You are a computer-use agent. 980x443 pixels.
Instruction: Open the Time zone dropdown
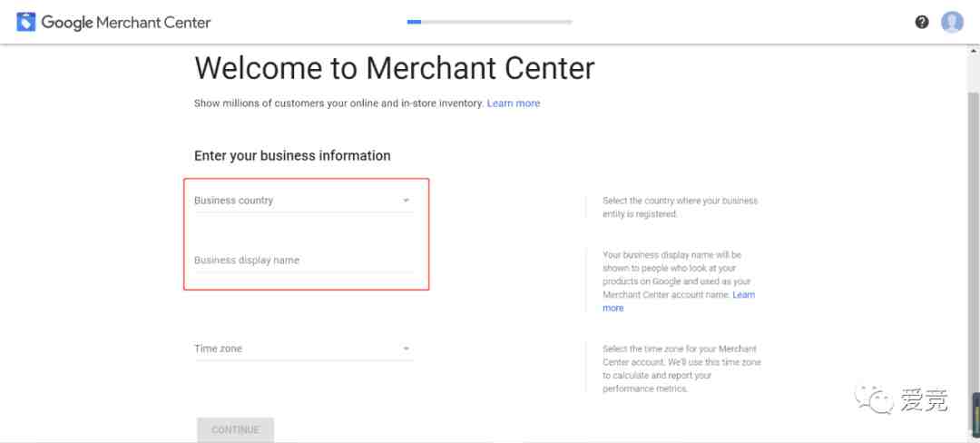(304, 349)
